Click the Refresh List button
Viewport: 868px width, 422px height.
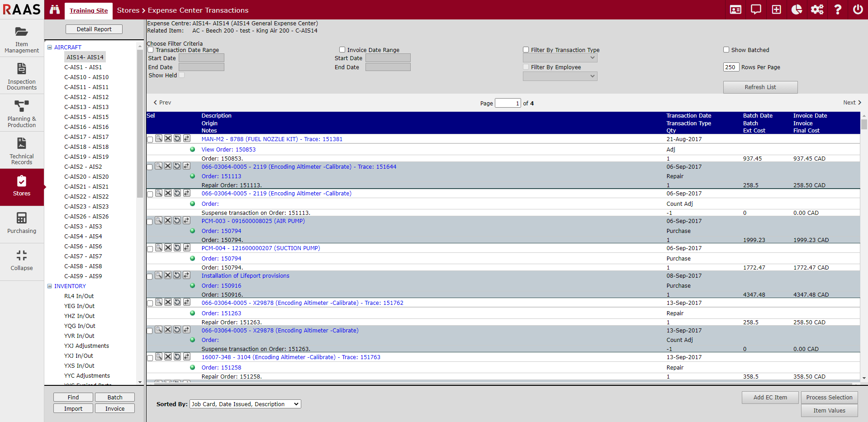[x=760, y=87]
